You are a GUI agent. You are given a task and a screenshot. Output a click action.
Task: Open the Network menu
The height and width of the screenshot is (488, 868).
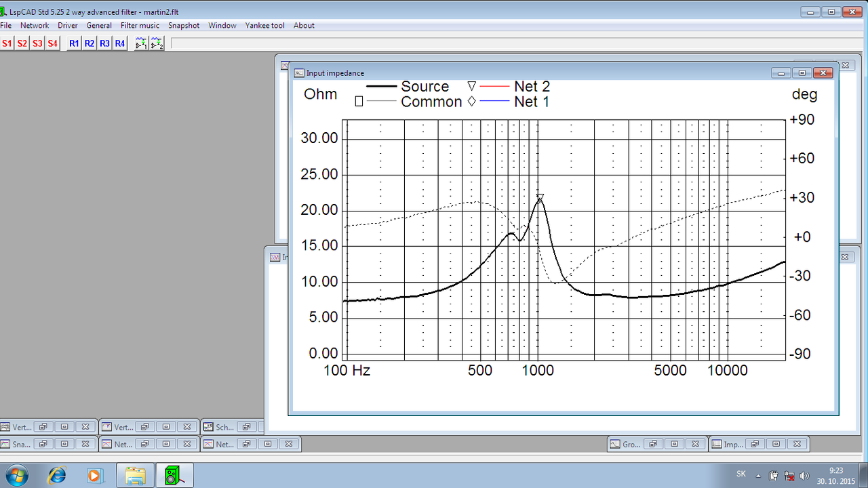[35, 26]
